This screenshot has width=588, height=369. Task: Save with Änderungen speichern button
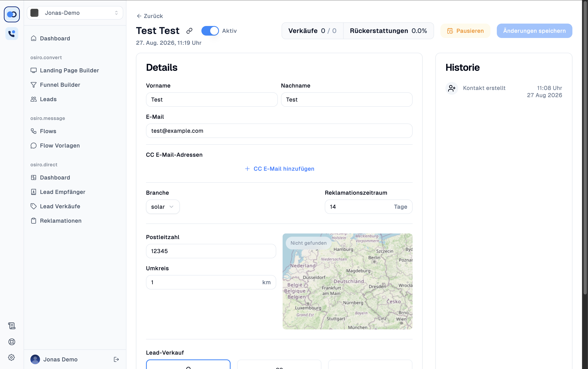point(534,31)
